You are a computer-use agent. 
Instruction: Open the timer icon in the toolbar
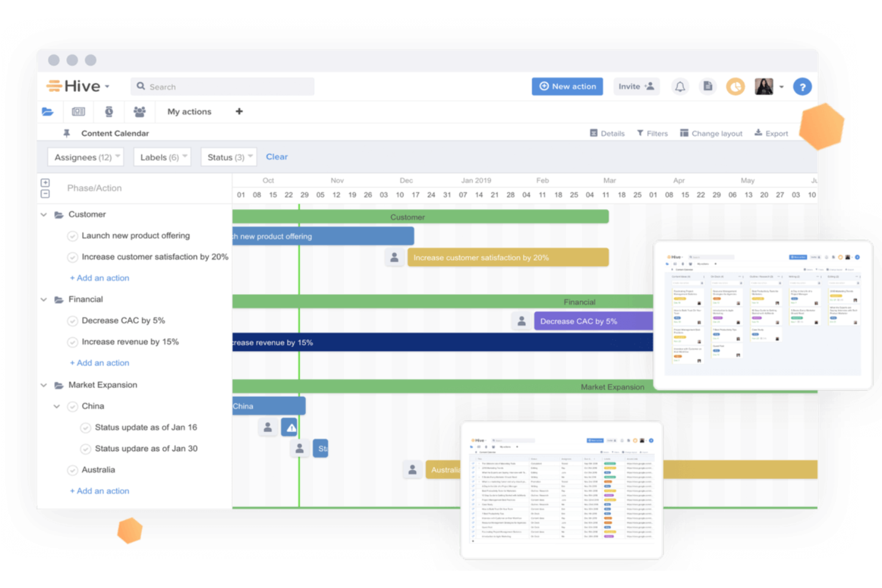[109, 111]
